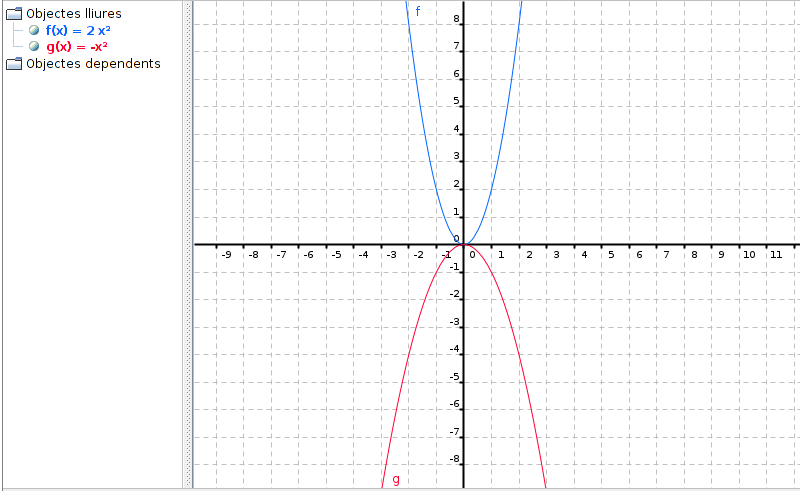
Task: Click the y-axis tick labeled -5
Action: point(455,378)
